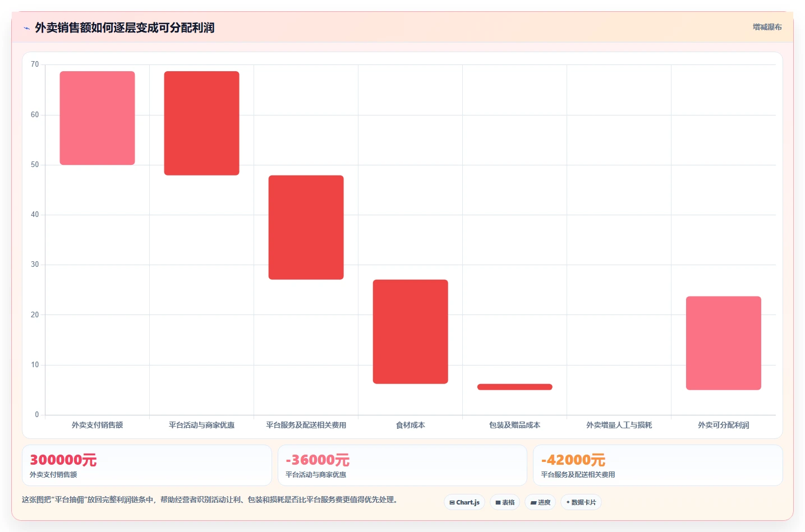Click the 外卖可分配利润 x-axis label
805x532 pixels.
724,425
